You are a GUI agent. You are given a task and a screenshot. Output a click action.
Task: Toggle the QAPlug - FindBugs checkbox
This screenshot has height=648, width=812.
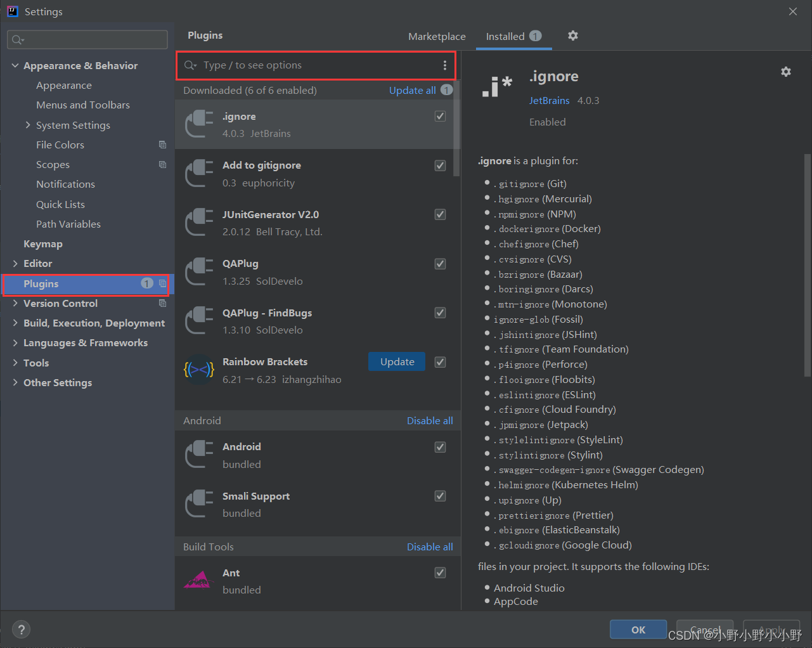(x=440, y=313)
